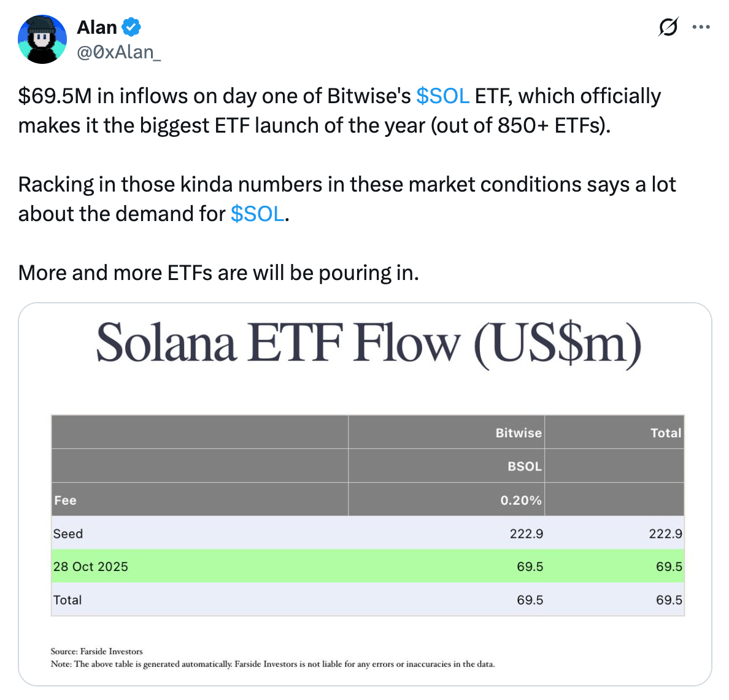Viewport: 729px width, 700px height.
Task: Click the Source: Farside Investors text
Action: click(x=96, y=651)
